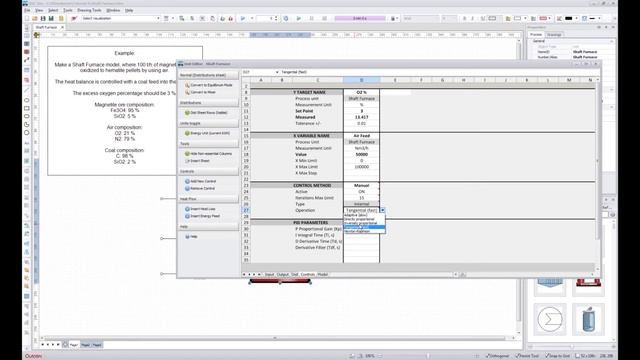Open the Drawing Tools menu
This screenshot has height=360, width=640.
(89, 10)
